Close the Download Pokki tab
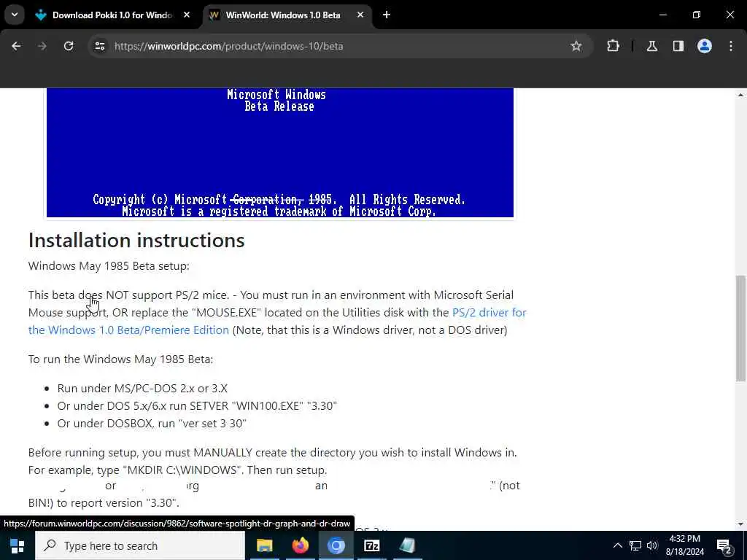747x560 pixels. point(187,15)
